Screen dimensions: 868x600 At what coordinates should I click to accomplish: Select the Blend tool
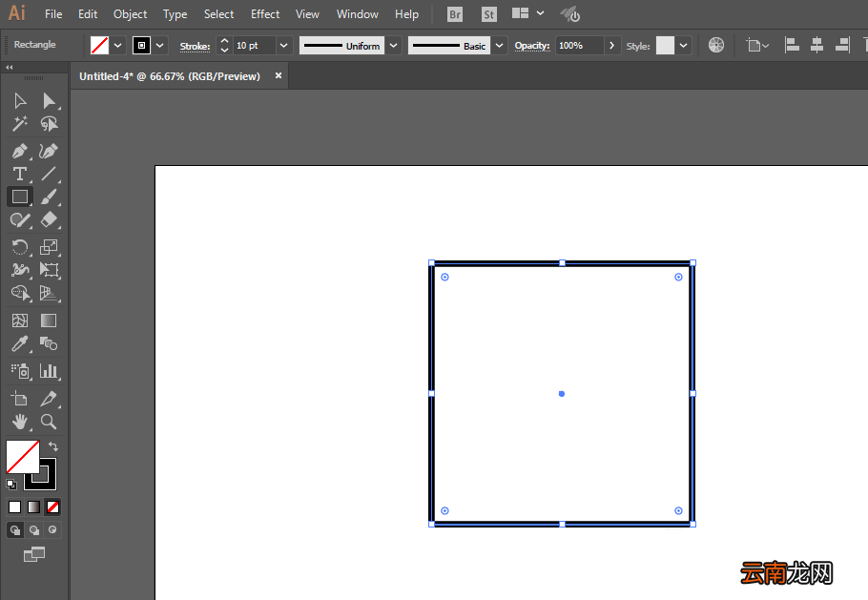point(49,343)
